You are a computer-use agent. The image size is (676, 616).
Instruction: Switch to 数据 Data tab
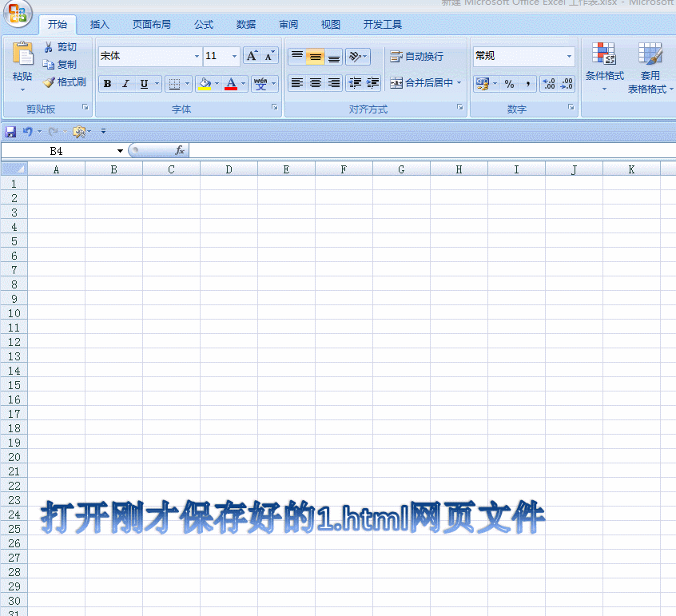pyautogui.click(x=246, y=25)
